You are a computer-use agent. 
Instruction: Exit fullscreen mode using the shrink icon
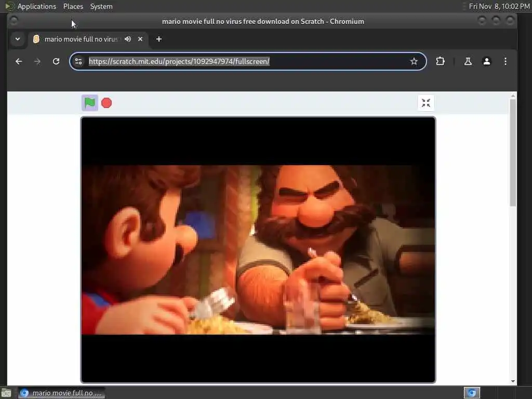(x=426, y=103)
